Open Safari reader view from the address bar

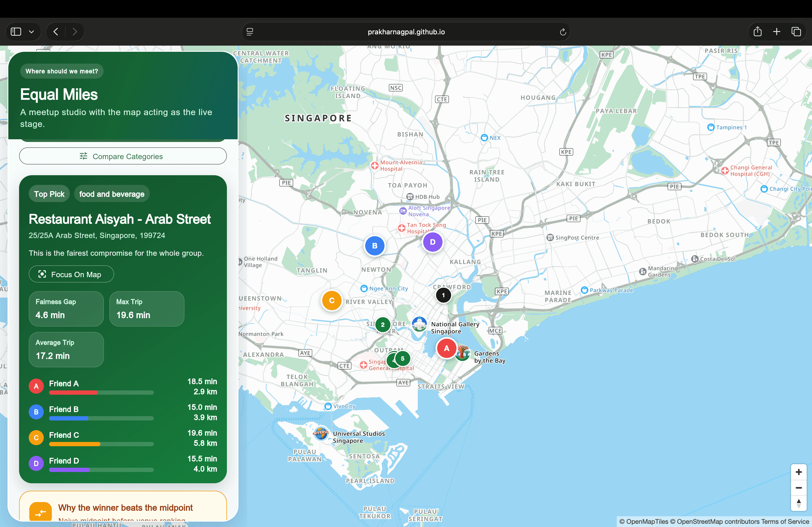click(x=250, y=32)
